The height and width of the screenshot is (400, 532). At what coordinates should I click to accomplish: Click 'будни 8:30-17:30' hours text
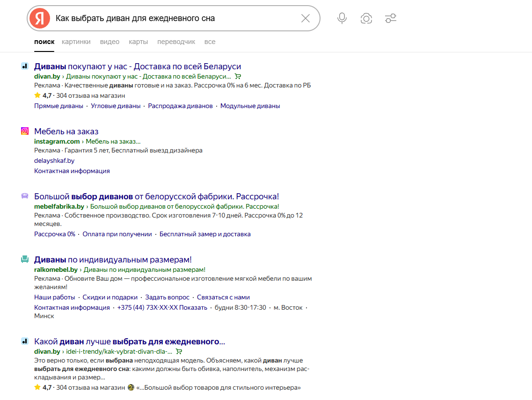tap(240, 307)
